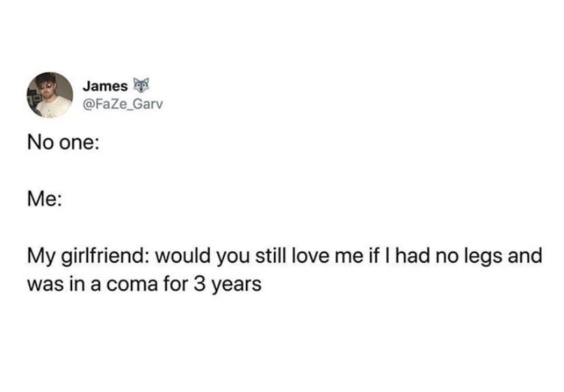This screenshot has width=564, height=392.
Task: Select the "No one:" tweet line
Action: (63, 143)
